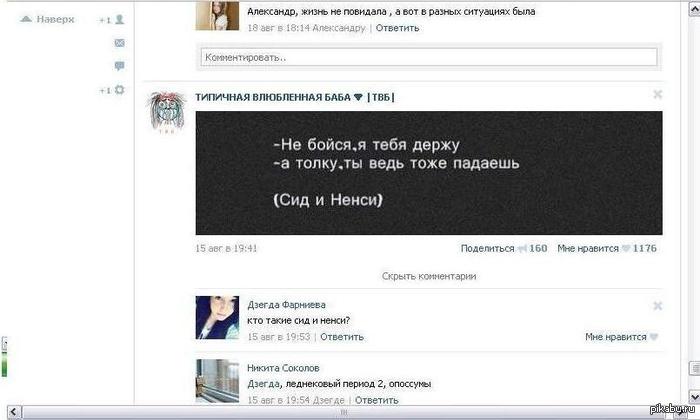700x420 pixels.
Task: Toggle like heart on Дзегда's comment
Action: [654, 337]
